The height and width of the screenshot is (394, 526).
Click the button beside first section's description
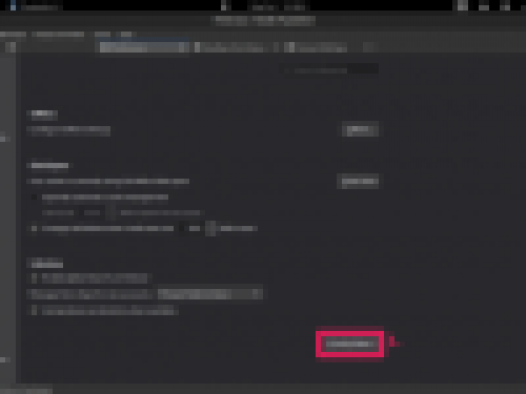pyautogui.click(x=360, y=130)
